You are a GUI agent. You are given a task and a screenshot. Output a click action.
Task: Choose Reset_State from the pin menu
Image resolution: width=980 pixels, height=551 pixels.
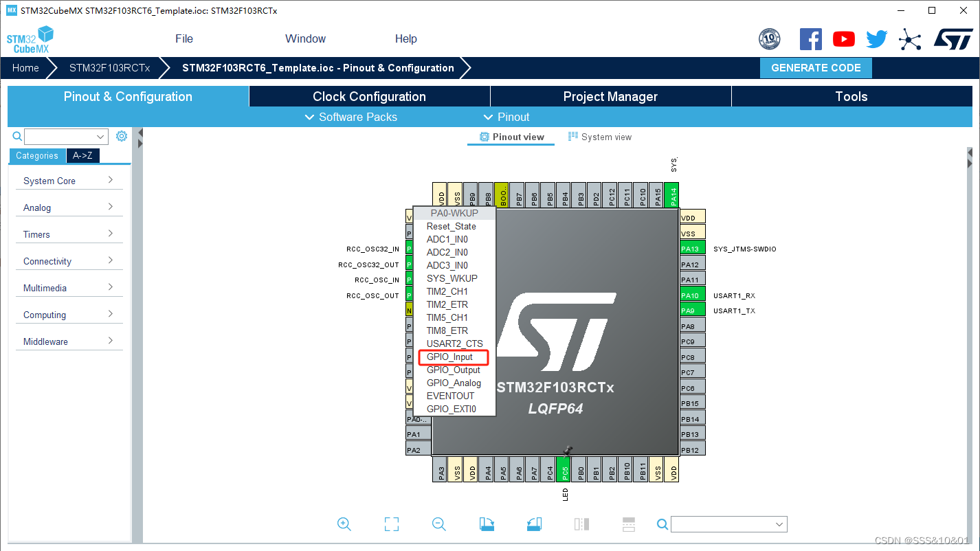pyautogui.click(x=454, y=226)
